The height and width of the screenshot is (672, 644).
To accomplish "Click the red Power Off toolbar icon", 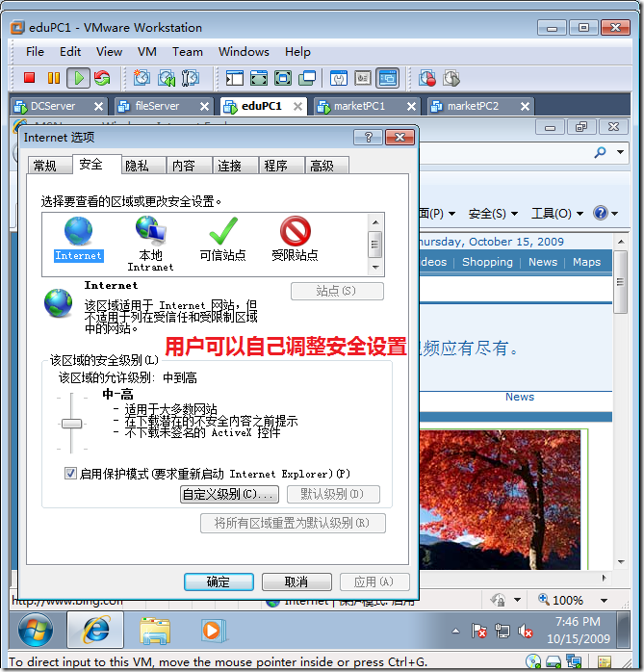I will pos(29,78).
